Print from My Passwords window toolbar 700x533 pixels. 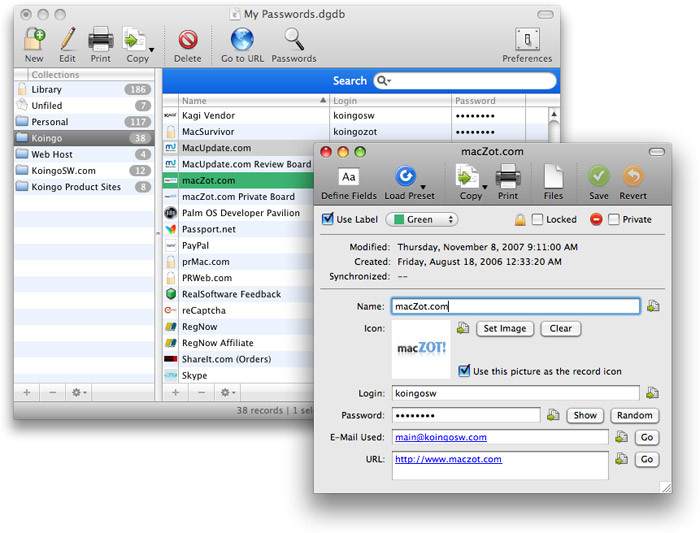point(100,39)
